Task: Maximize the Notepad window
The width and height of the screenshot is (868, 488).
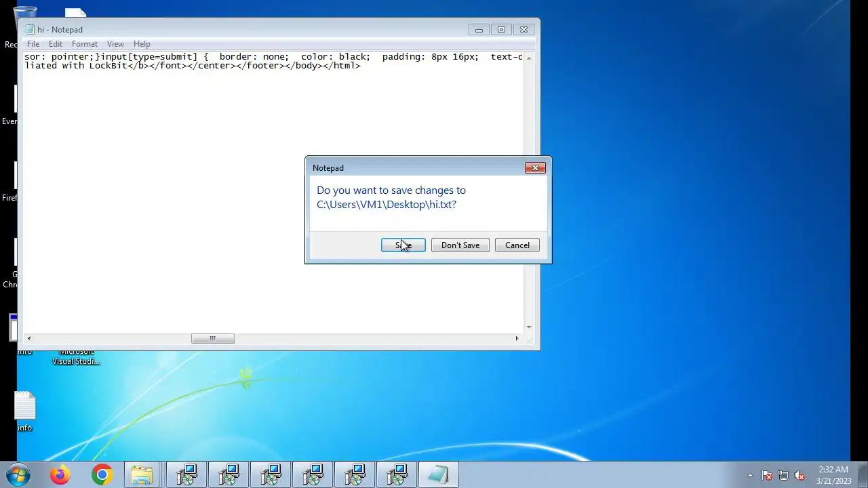Action: point(501,30)
